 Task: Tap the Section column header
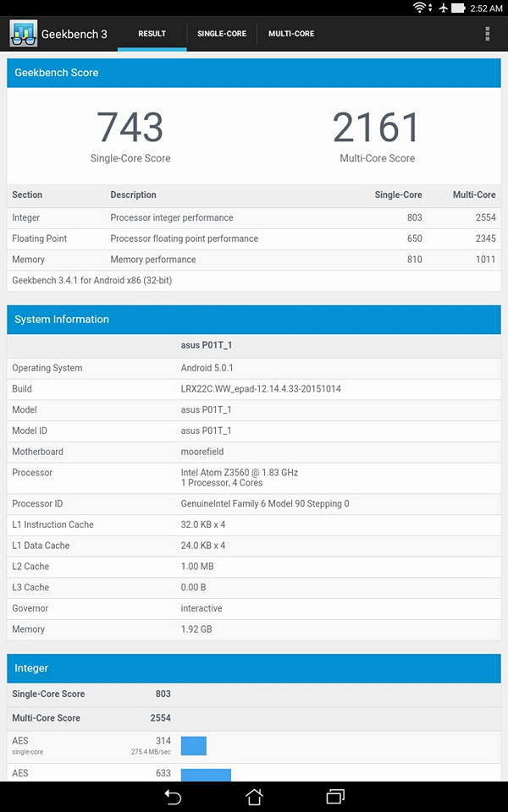point(27,195)
